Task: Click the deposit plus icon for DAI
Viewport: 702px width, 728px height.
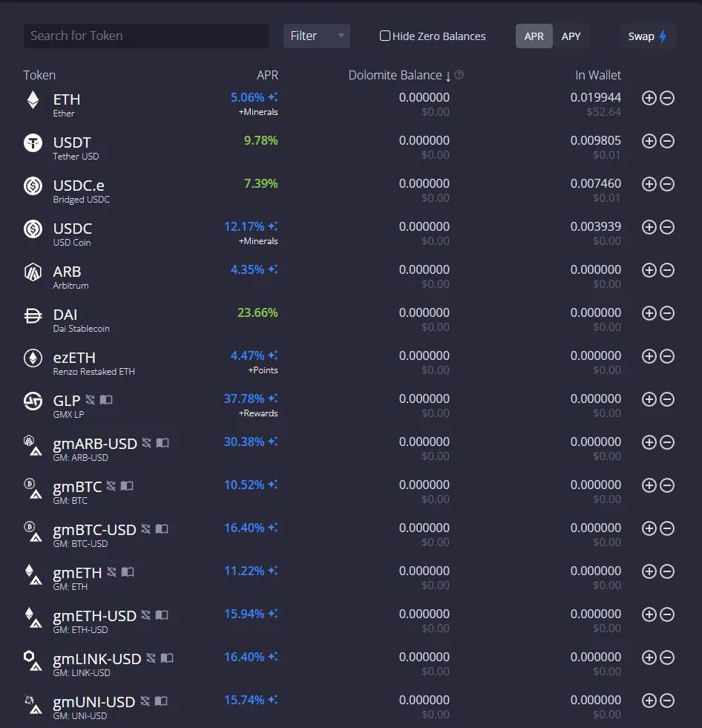Action: pos(649,313)
